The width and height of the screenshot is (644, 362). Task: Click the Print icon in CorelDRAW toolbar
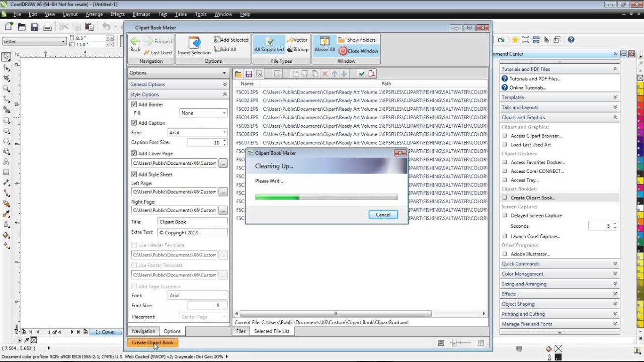47,27
